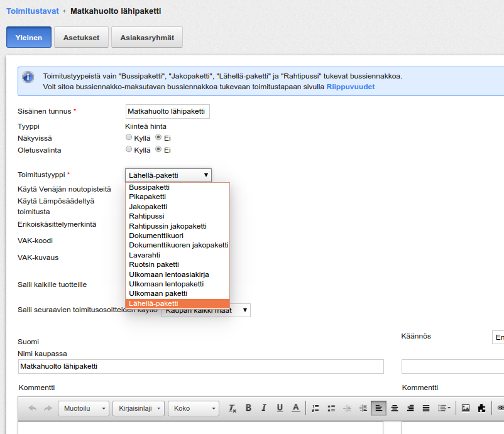This screenshot has height=434, width=504.
Task: Open the Kaupan kaikki maat dropdown
Action: point(206,310)
